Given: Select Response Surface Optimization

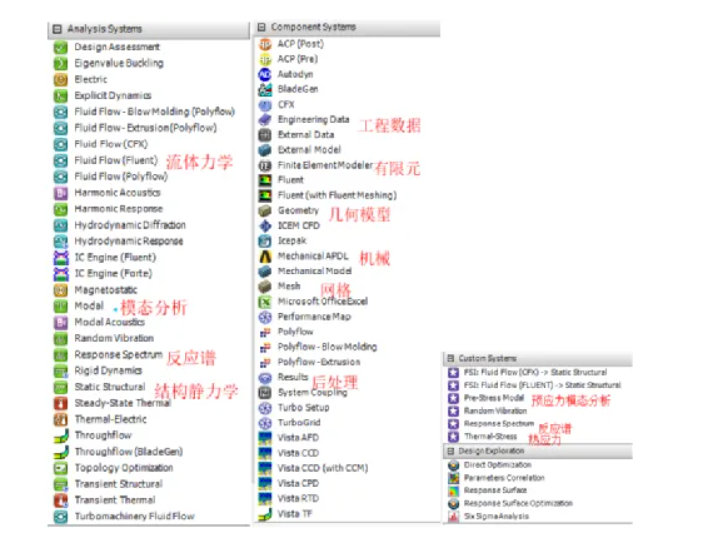Looking at the screenshot, I should (518, 503).
